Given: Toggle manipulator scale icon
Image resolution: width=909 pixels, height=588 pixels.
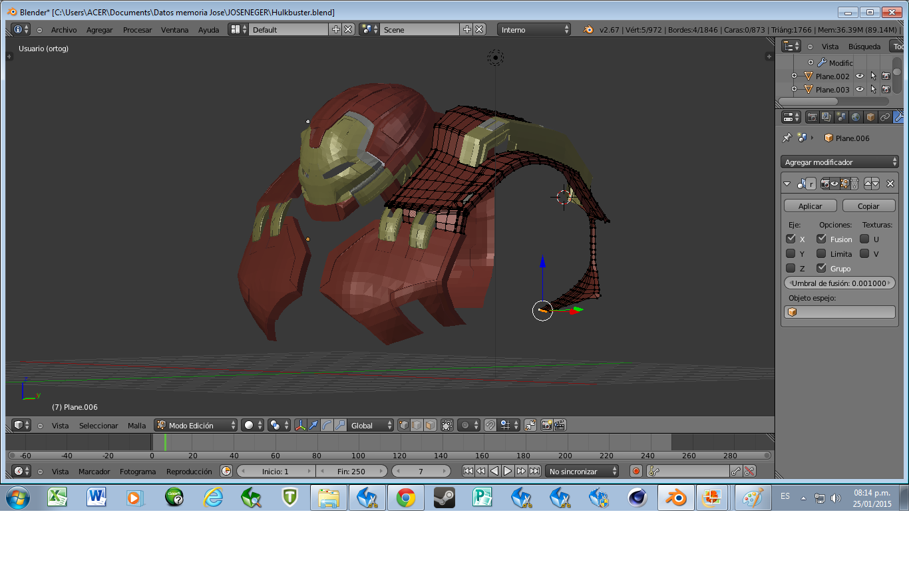Looking at the screenshot, I should tap(340, 425).
